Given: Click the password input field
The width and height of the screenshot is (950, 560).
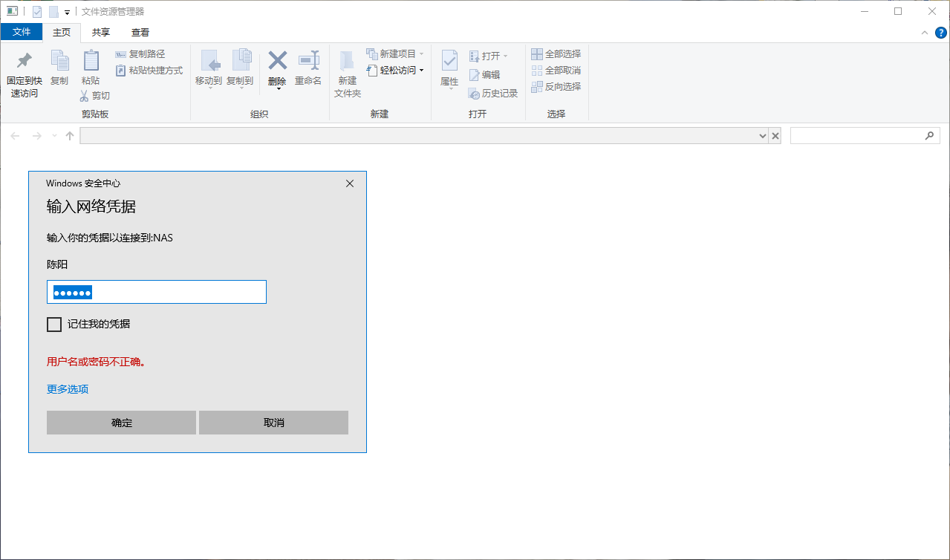Looking at the screenshot, I should point(156,293).
